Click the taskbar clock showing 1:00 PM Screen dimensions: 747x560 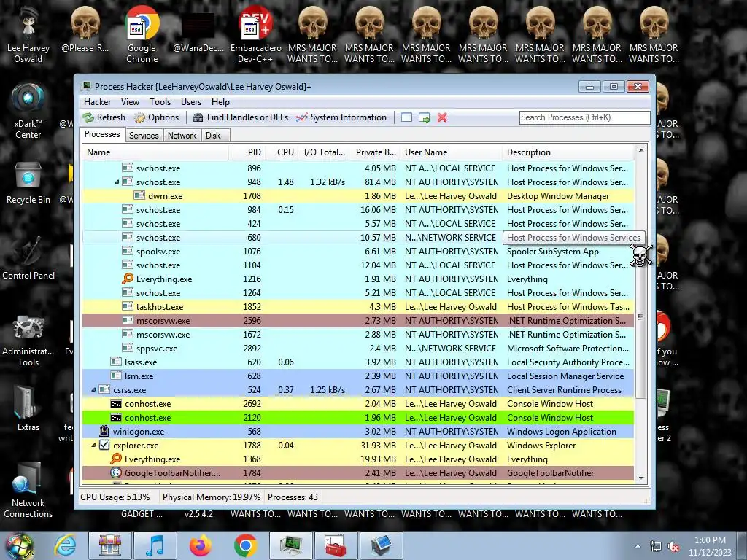click(x=710, y=546)
